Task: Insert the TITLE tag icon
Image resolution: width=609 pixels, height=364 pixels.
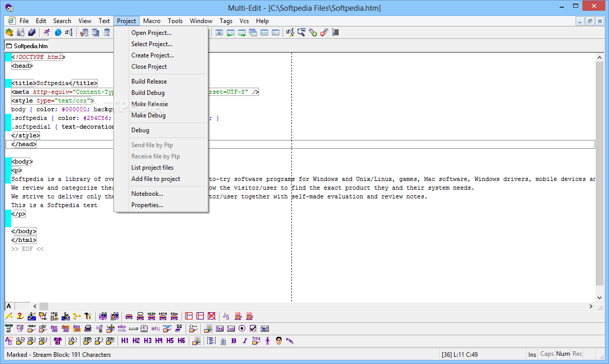Action: pyautogui.click(x=256, y=341)
